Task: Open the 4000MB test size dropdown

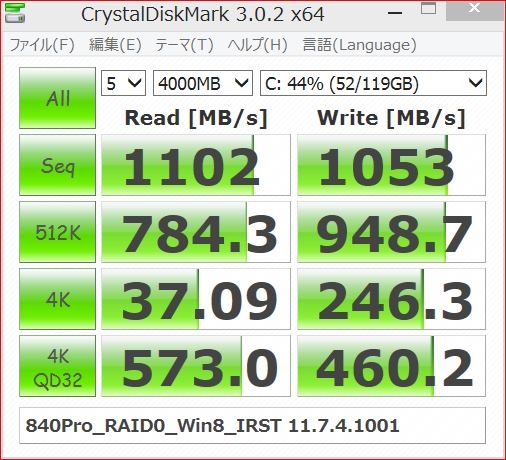Action: coord(203,83)
